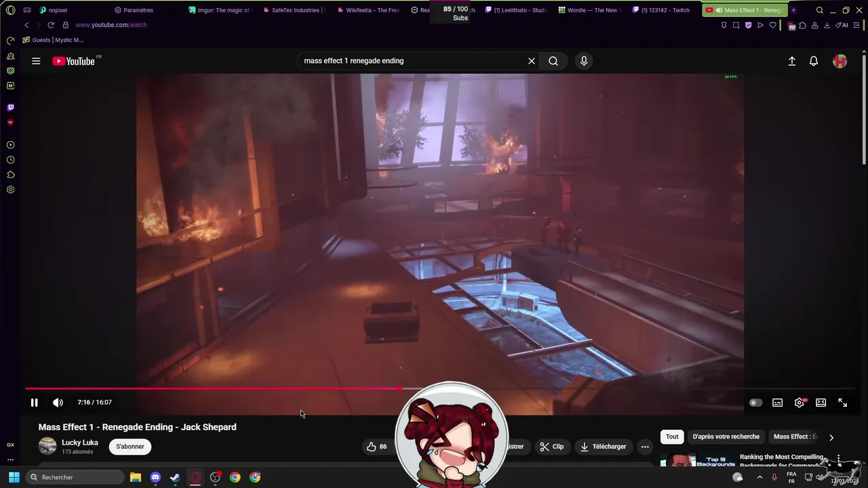The image size is (868, 488).
Task: Click the YouTube search magnifier button
Action: click(553, 61)
